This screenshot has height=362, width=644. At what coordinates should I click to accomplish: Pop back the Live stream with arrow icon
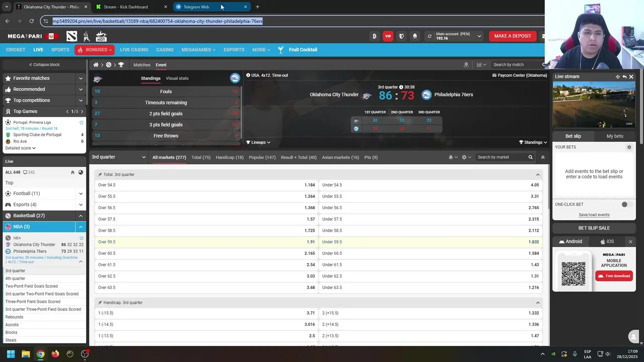click(x=624, y=77)
